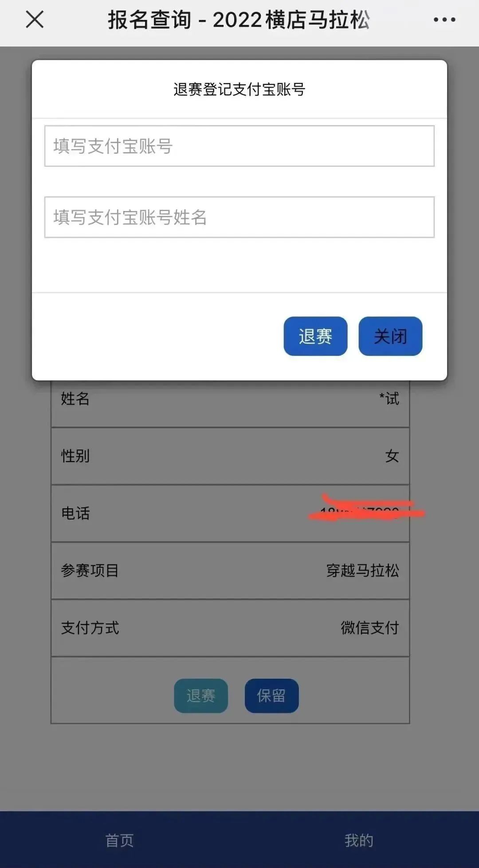Dismiss the dialog with the 关闭 button

(390, 336)
